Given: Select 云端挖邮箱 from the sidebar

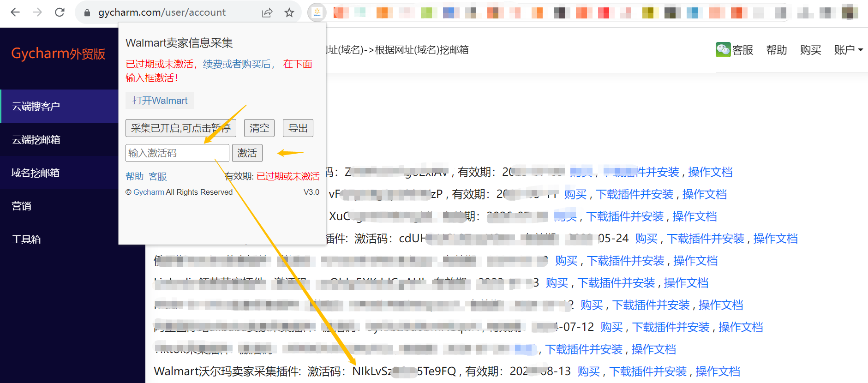Looking at the screenshot, I should point(60,140).
